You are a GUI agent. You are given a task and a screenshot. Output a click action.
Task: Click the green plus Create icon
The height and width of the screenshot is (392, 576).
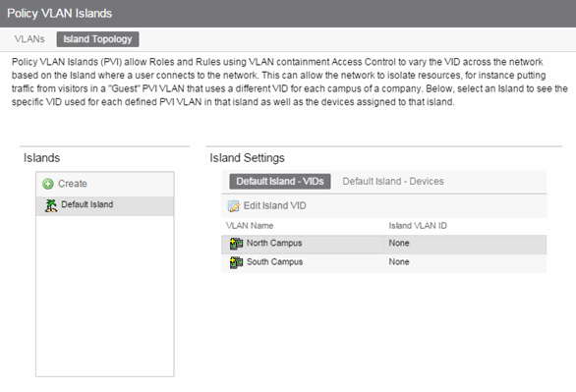pos(48,184)
